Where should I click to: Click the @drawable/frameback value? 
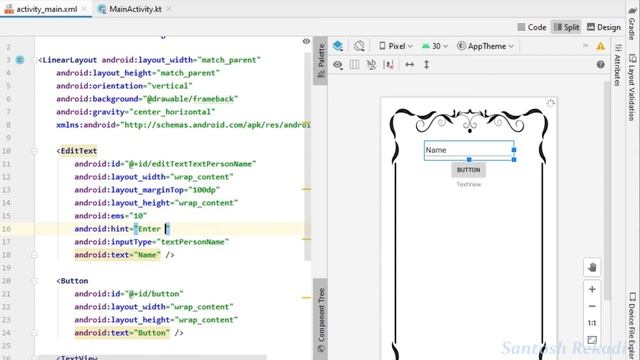coord(190,99)
